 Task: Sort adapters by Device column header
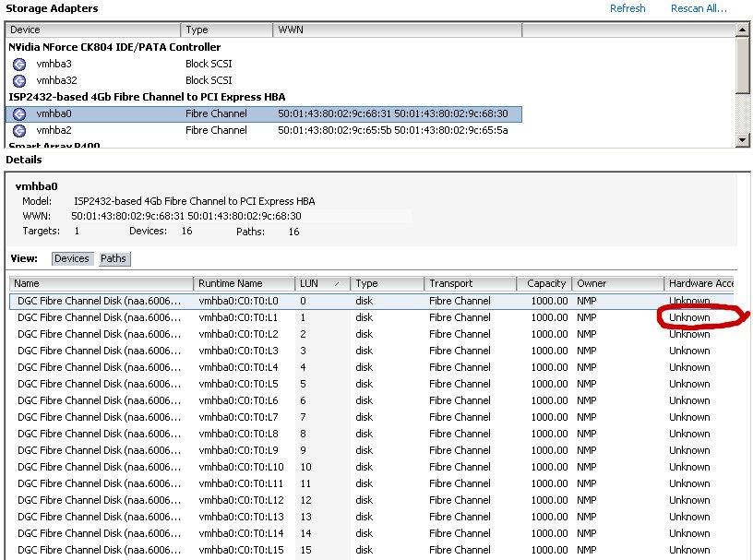point(92,30)
